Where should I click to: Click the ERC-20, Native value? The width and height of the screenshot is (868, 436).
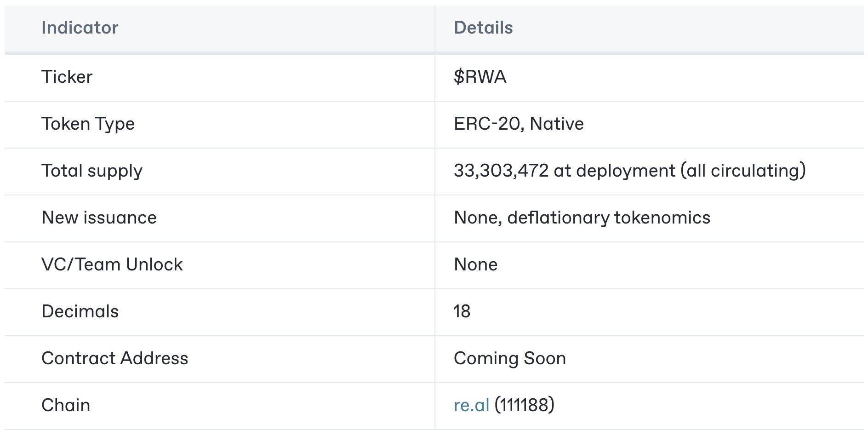(519, 124)
